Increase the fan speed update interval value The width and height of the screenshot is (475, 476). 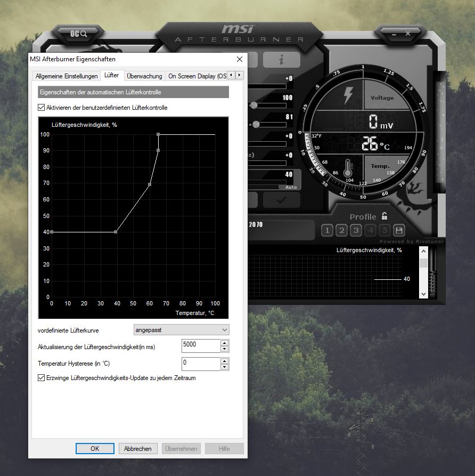coord(225,343)
